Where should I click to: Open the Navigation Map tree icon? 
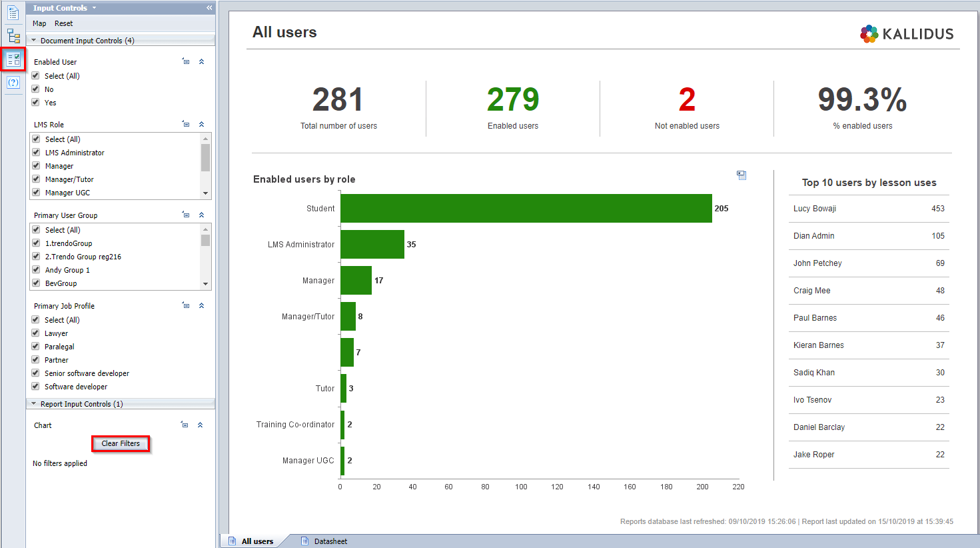pyautogui.click(x=13, y=36)
